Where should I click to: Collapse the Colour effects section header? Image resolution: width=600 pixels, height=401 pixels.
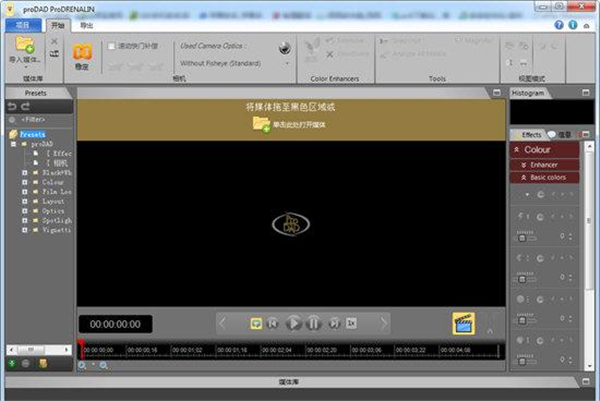click(517, 150)
